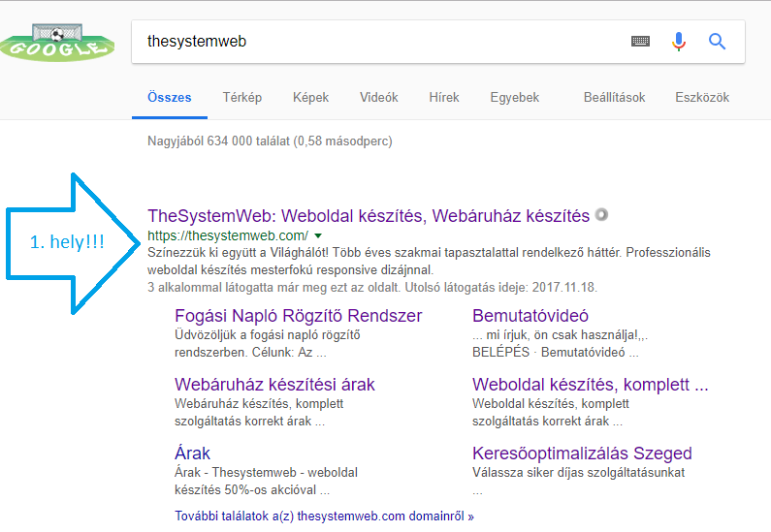Open the Egyebek menu

point(514,98)
